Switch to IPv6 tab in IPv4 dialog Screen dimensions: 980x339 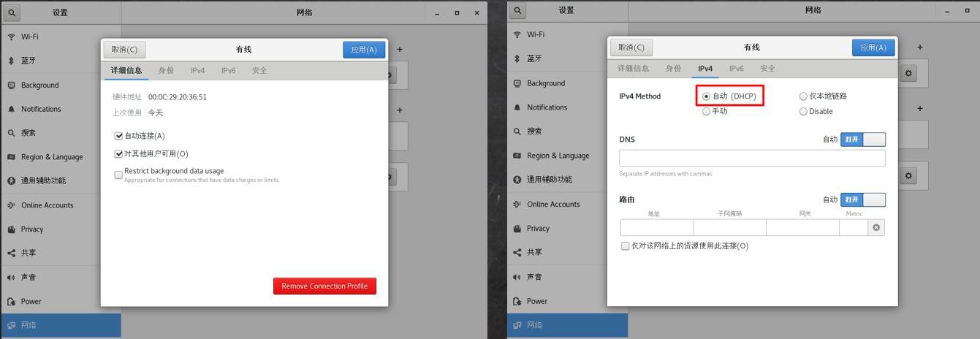pos(736,69)
